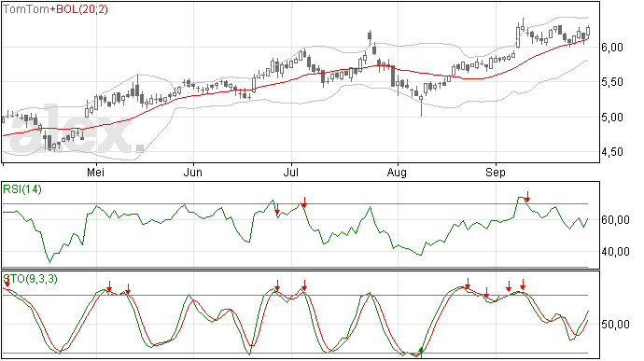
Task: Click the 6,00 price axis value
Action: point(612,48)
